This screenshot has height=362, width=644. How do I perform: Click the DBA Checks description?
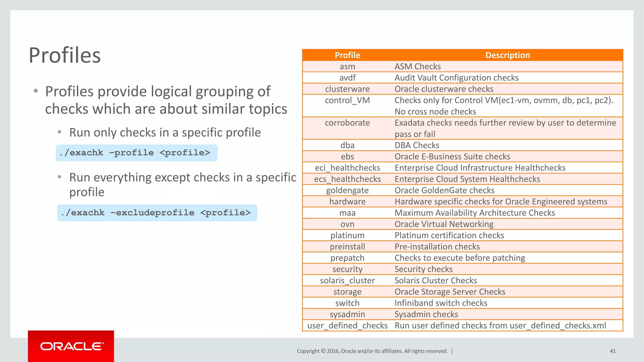[x=417, y=145]
